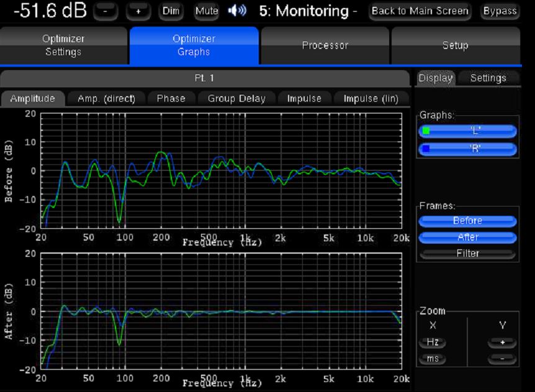Screen dimensions: 535x392
Task: Click Back to Main Screen
Action: pos(420,11)
